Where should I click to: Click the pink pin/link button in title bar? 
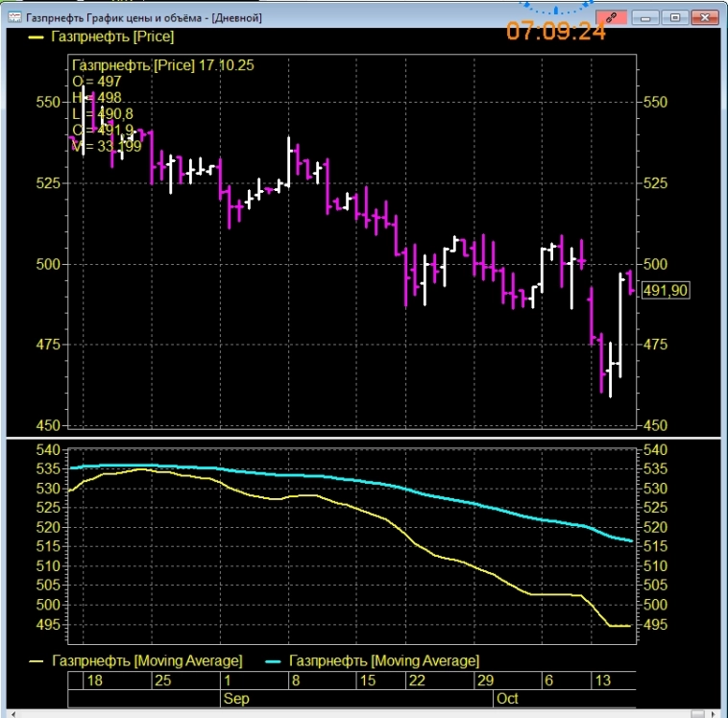pyautogui.click(x=611, y=18)
